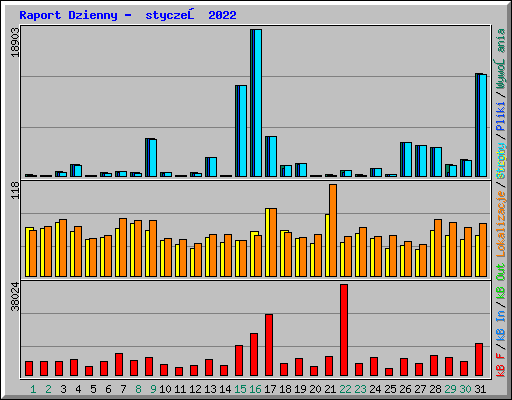Click the day 1 label on the x-axis
The image size is (512, 400).
click(x=33, y=389)
